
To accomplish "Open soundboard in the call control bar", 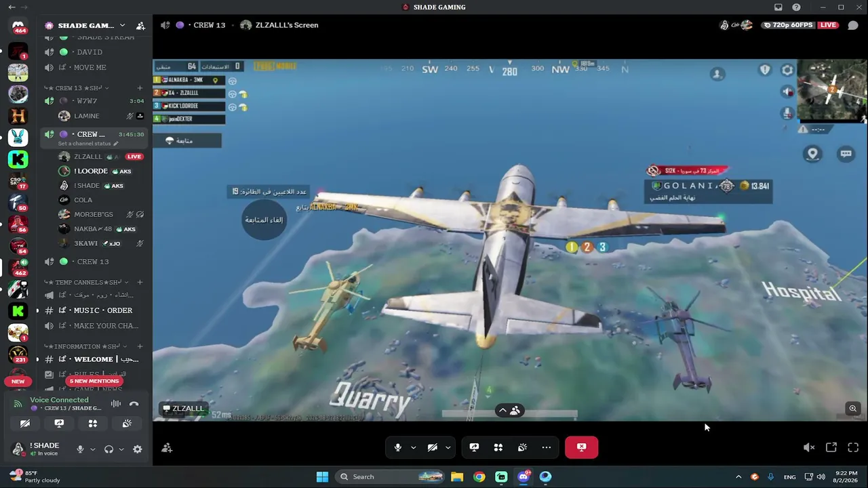I will [522, 447].
